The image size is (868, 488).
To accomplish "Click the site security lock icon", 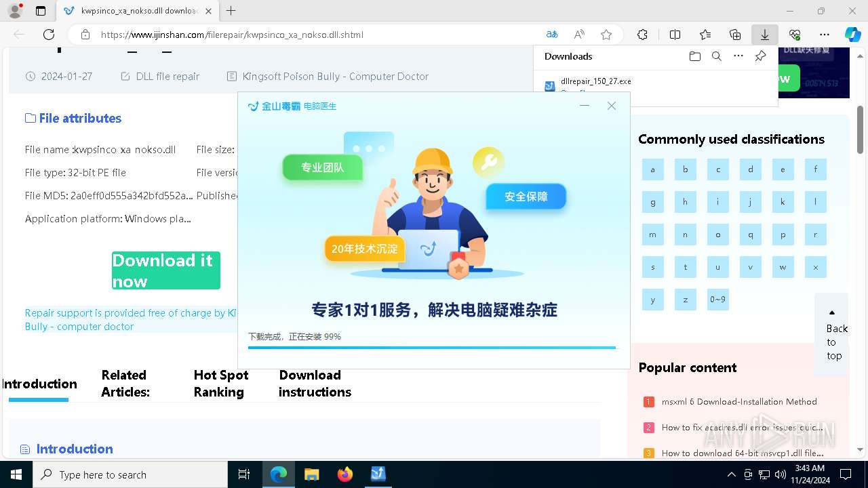I will [85, 35].
